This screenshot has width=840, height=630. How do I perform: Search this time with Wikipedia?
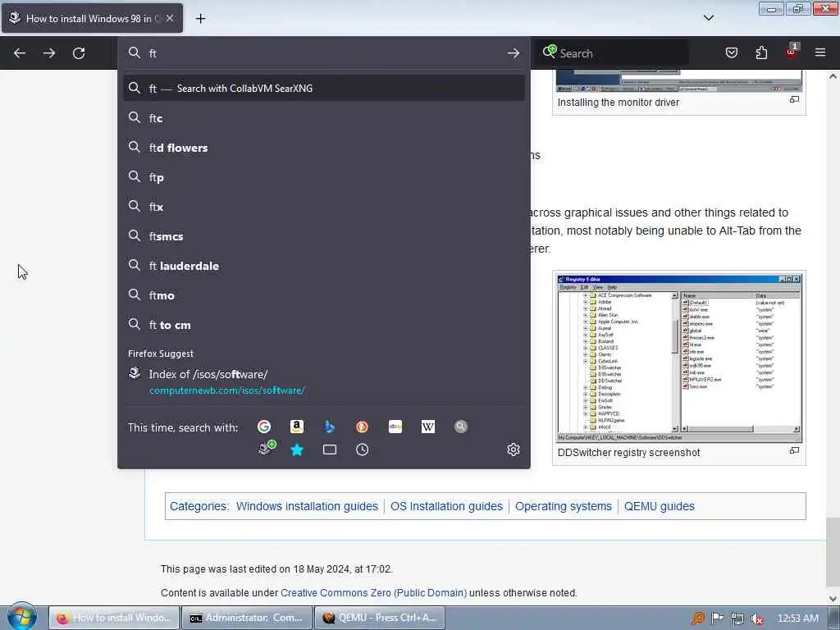point(428,427)
